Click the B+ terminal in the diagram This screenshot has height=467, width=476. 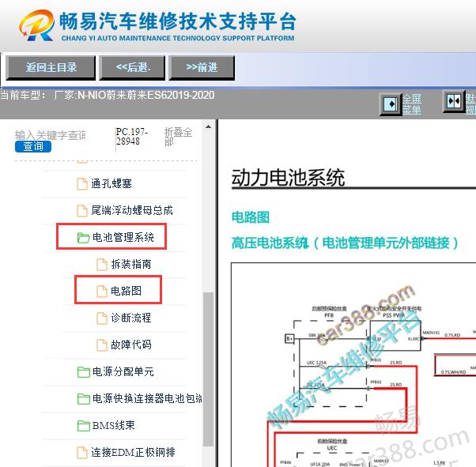(x=289, y=339)
